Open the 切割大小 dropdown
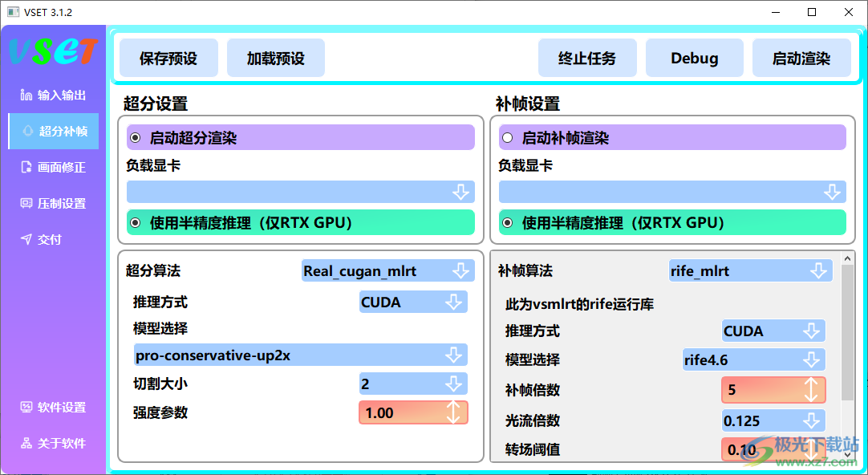The height and width of the screenshot is (475, 868). click(x=413, y=384)
